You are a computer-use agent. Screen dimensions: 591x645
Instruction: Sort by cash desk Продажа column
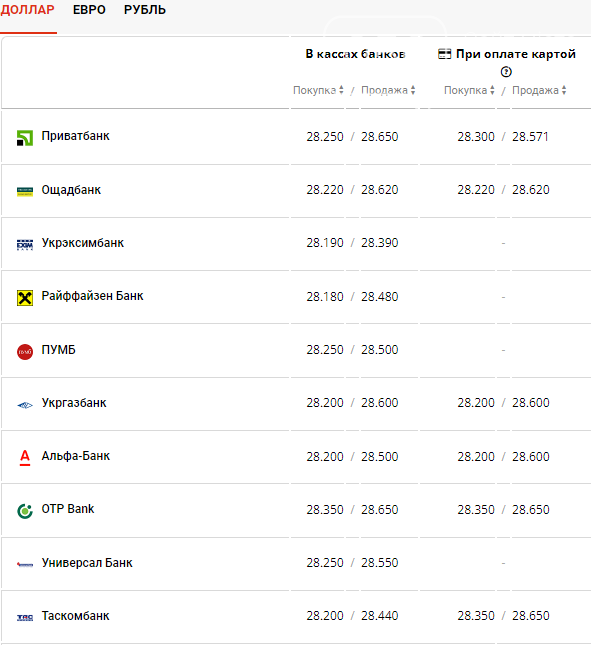pyautogui.click(x=388, y=90)
